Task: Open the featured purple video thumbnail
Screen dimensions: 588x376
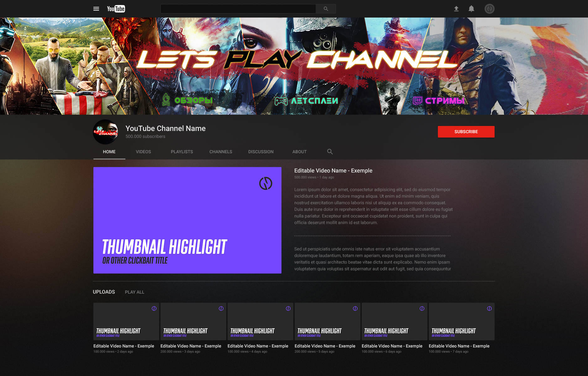Action: pos(187,220)
